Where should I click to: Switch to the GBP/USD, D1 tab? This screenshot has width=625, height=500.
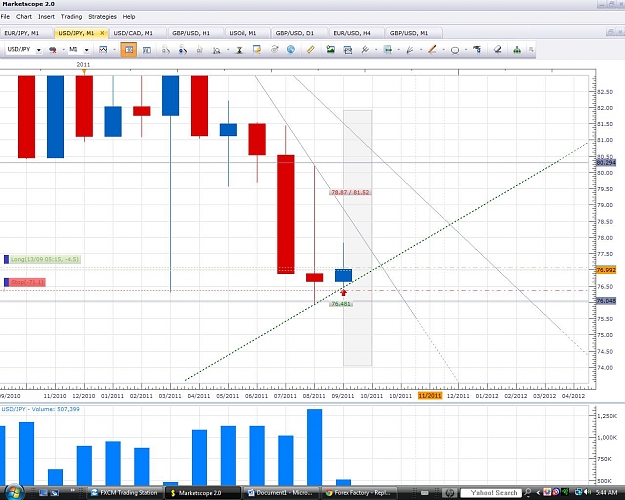(x=299, y=33)
